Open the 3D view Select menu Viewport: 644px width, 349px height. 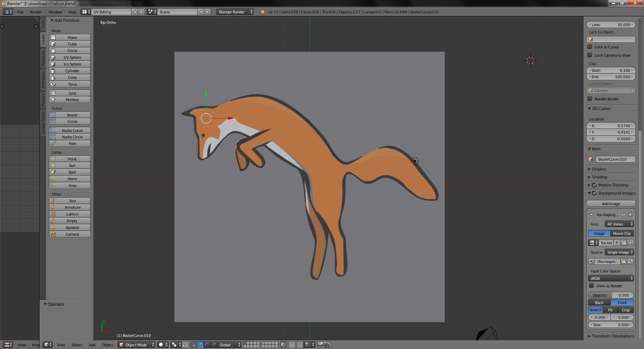(x=77, y=345)
